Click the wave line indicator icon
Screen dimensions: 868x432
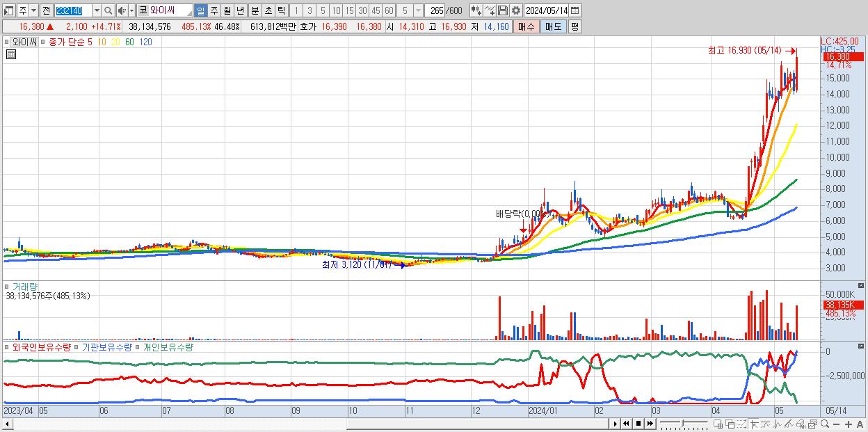[x=778, y=424]
